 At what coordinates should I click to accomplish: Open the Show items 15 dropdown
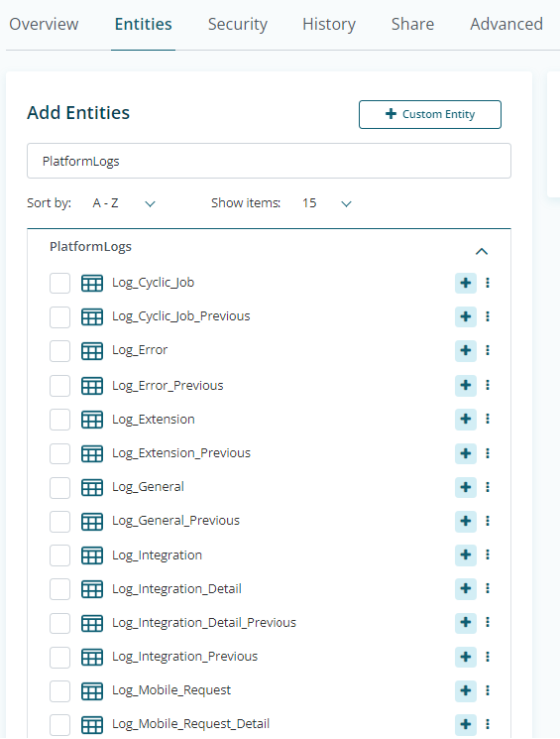[x=327, y=203]
